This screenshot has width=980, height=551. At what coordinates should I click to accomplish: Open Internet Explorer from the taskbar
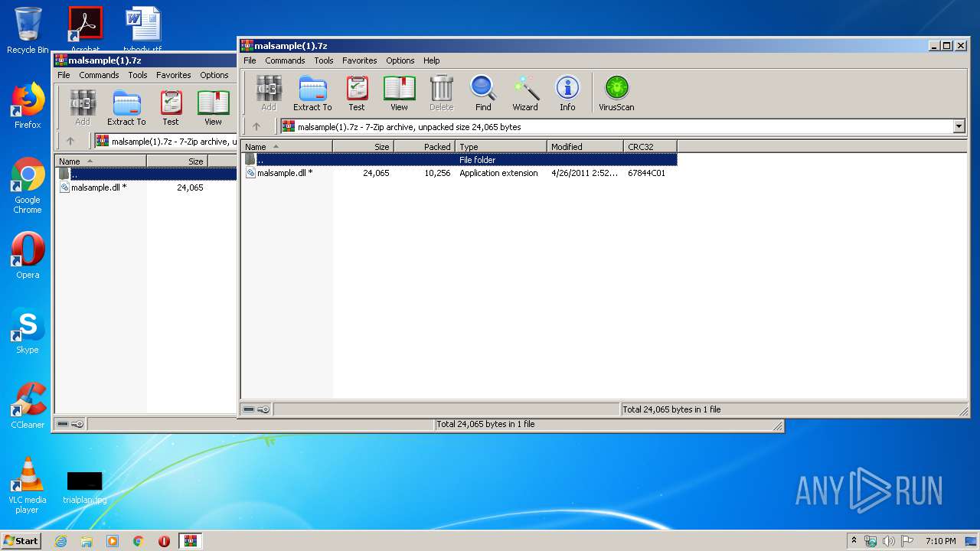click(x=60, y=541)
